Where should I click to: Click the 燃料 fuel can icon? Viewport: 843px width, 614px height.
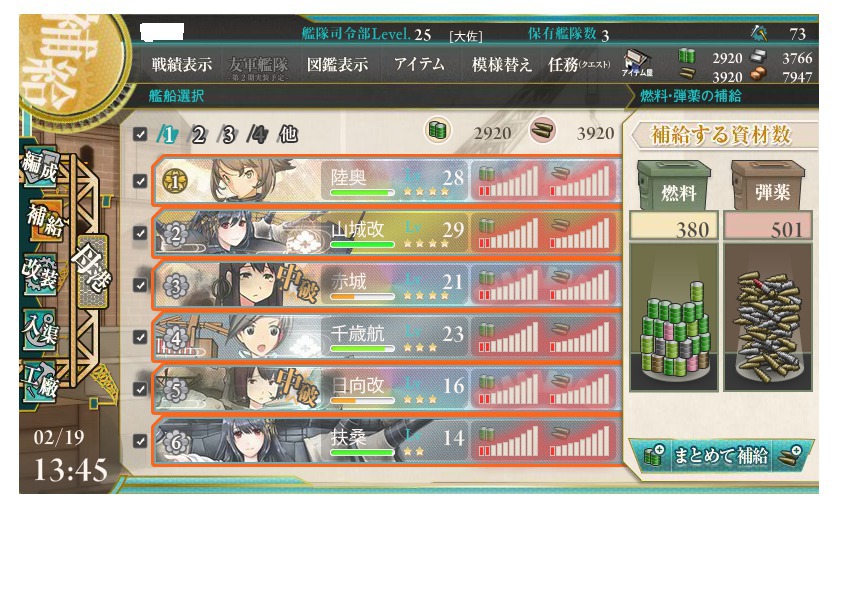674,185
